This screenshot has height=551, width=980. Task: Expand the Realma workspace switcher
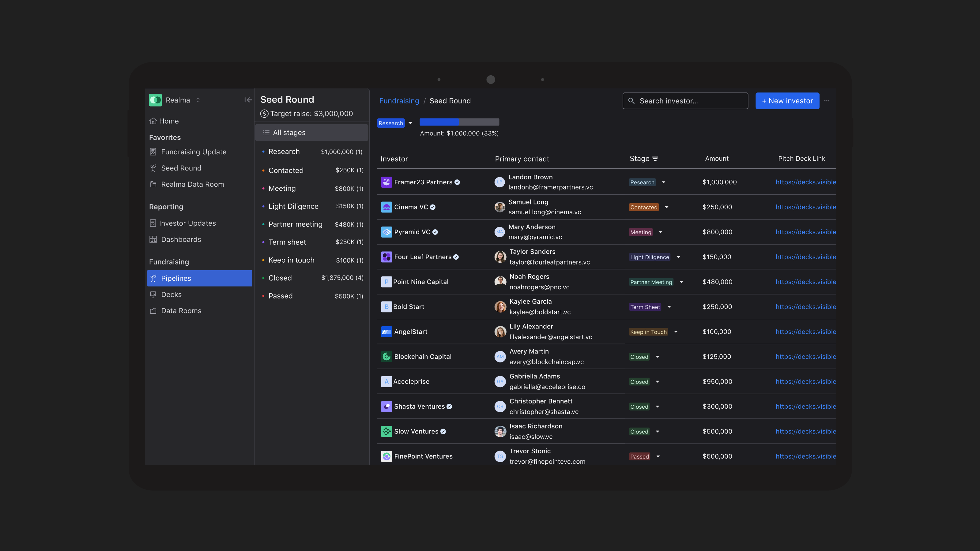[x=198, y=100]
